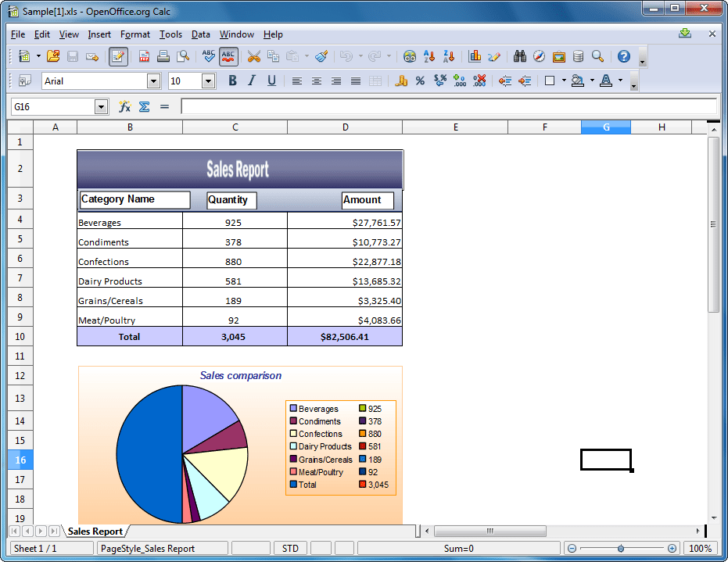Image resolution: width=728 pixels, height=562 pixels.
Task: Click the Undo arrow icon
Action: tap(346, 56)
